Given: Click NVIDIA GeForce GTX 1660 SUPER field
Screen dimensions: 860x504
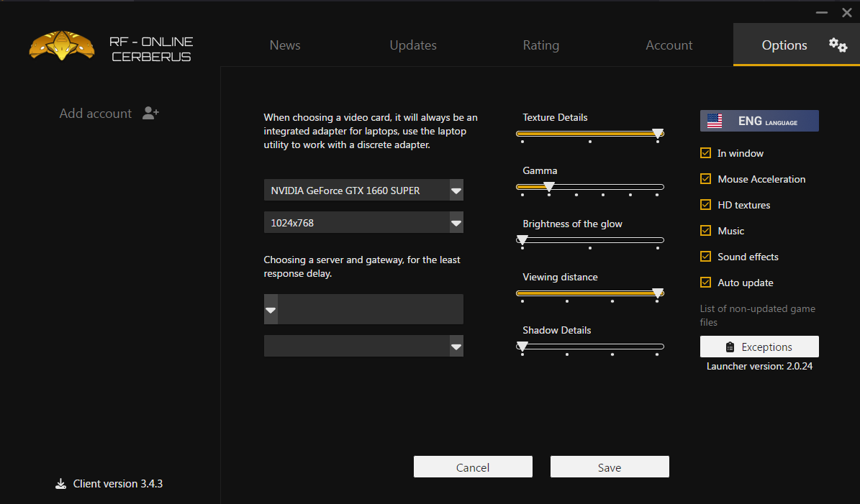Looking at the screenshot, I should click(x=363, y=190).
